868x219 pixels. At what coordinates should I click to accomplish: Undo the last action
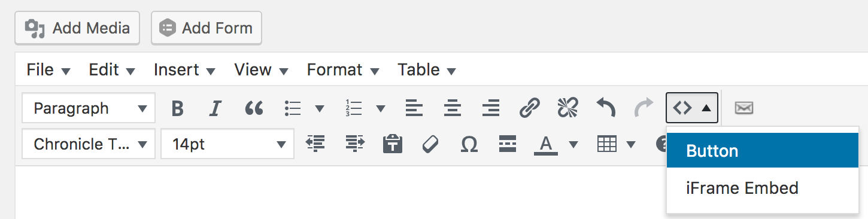pyautogui.click(x=606, y=108)
